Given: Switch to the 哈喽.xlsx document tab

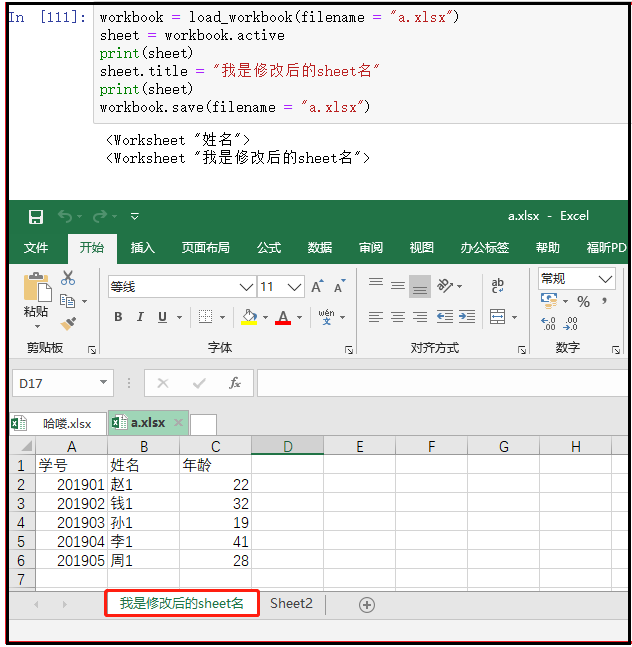Looking at the screenshot, I should [x=58, y=424].
